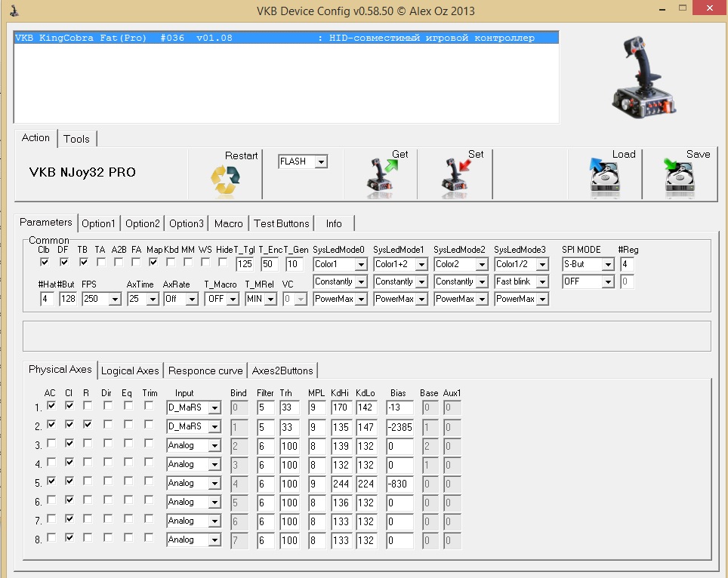This screenshot has width=728, height=578.
Task: Open the Info tab
Action: [x=334, y=223]
